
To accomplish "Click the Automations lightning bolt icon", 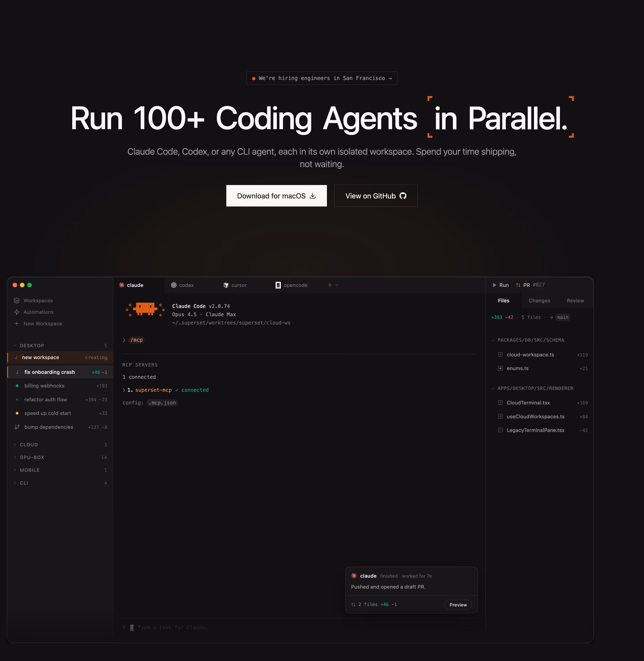I will (x=17, y=312).
